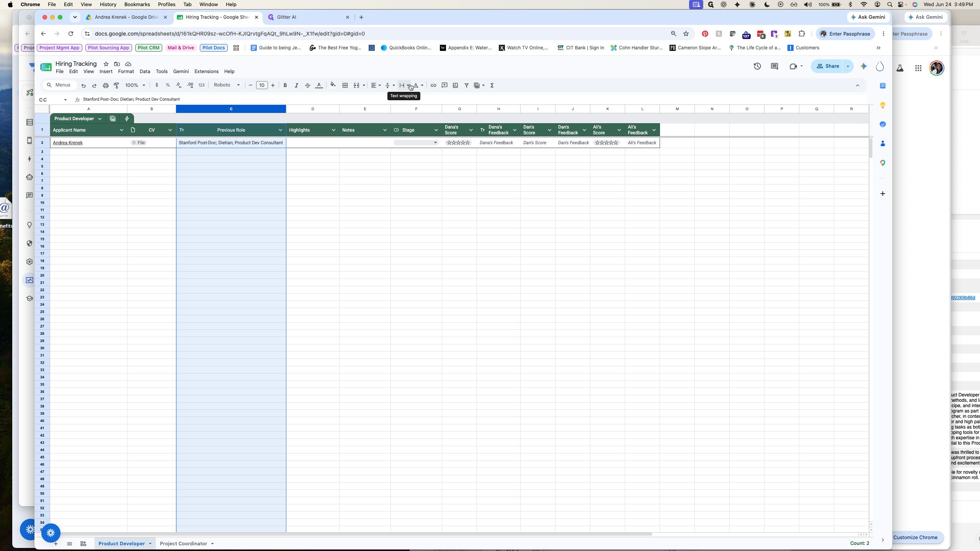Star the Hiring Tracking document
980x551 pixels.
click(106, 64)
